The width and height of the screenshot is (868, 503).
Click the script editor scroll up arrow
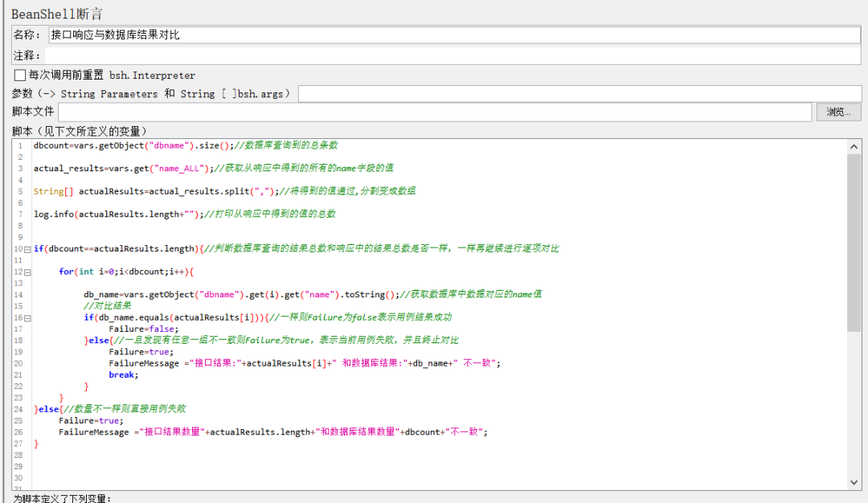(x=854, y=146)
